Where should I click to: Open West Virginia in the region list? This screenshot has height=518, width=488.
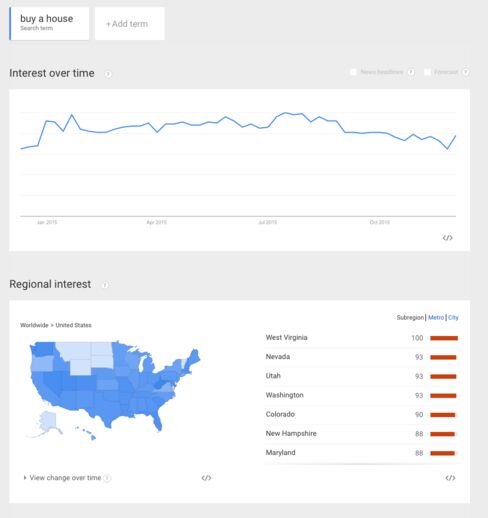coord(286,337)
